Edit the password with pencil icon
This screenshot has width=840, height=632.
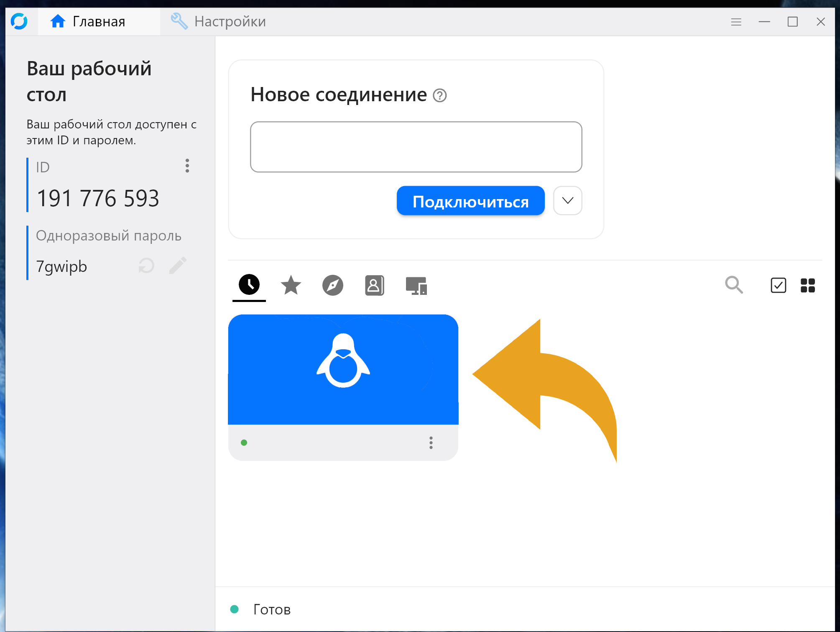point(178,266)
